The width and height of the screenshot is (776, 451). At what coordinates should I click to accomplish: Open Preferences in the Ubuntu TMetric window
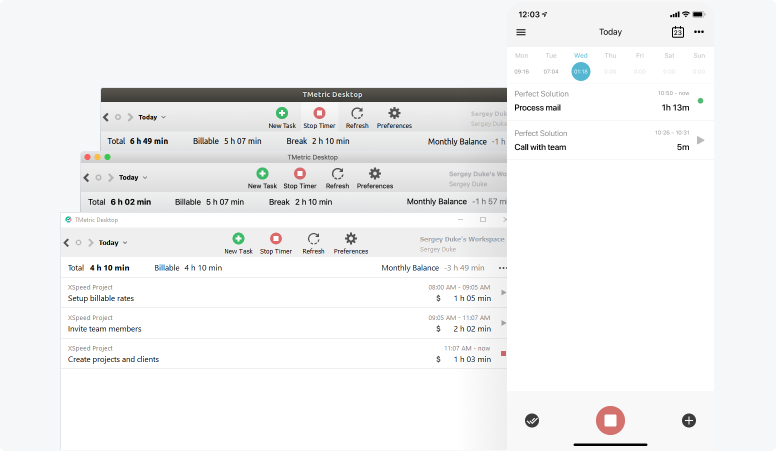coord(394,118)
